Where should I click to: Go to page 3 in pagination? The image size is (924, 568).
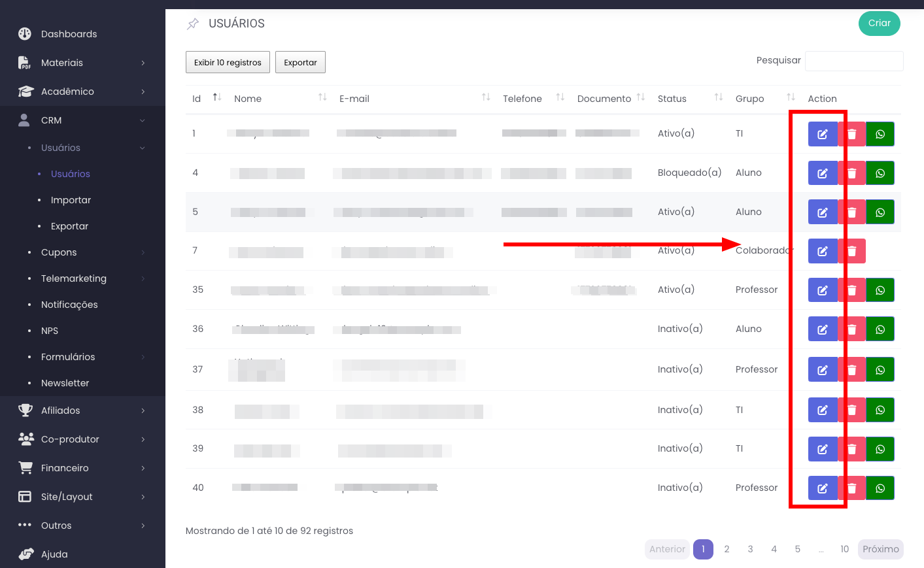click(x=750, y=549)
